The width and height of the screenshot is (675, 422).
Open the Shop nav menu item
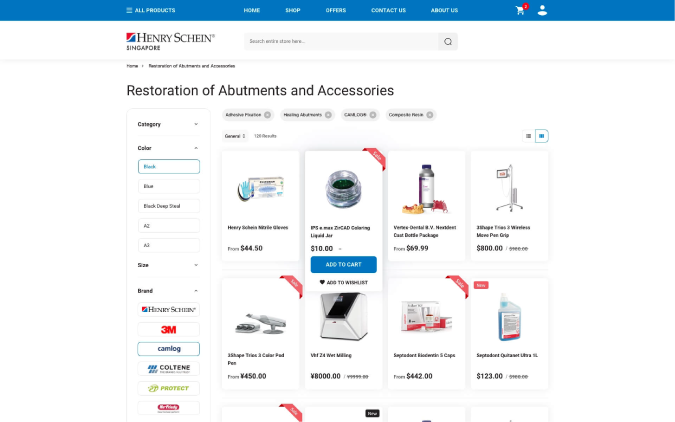(293, 10)
